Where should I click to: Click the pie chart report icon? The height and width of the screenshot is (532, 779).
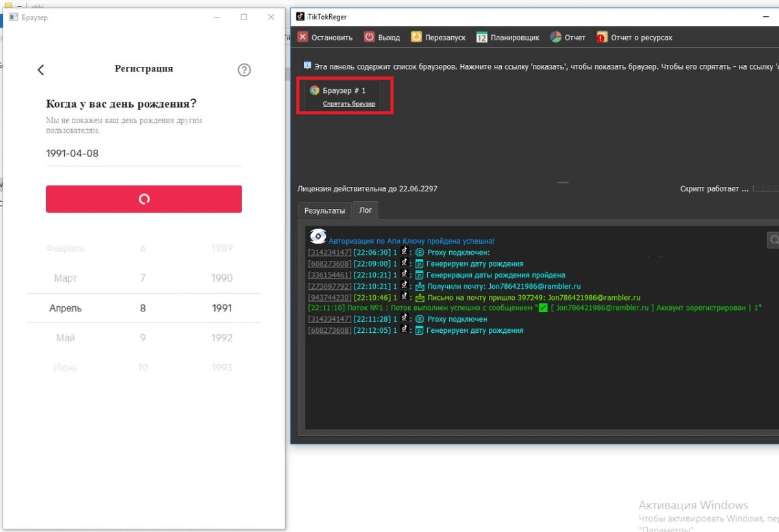click(556, 37)
